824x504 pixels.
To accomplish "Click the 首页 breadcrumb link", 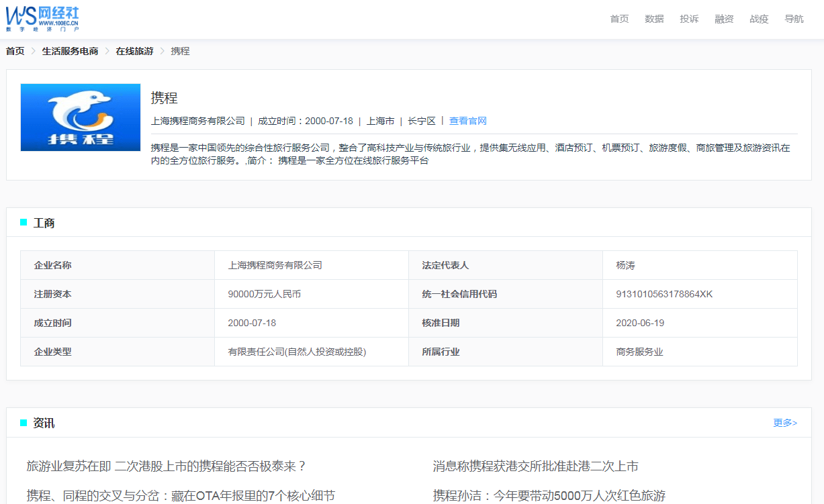I will click(x=15, y=51).
